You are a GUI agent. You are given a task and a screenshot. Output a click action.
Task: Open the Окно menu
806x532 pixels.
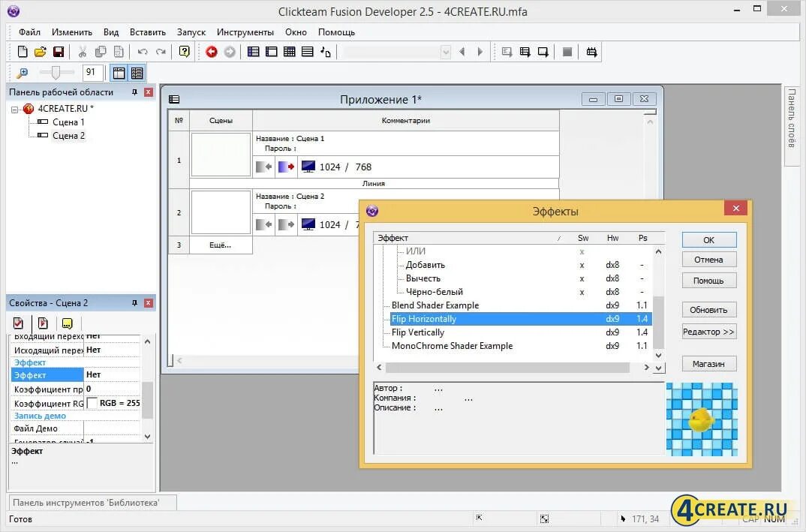click(296, 32)
